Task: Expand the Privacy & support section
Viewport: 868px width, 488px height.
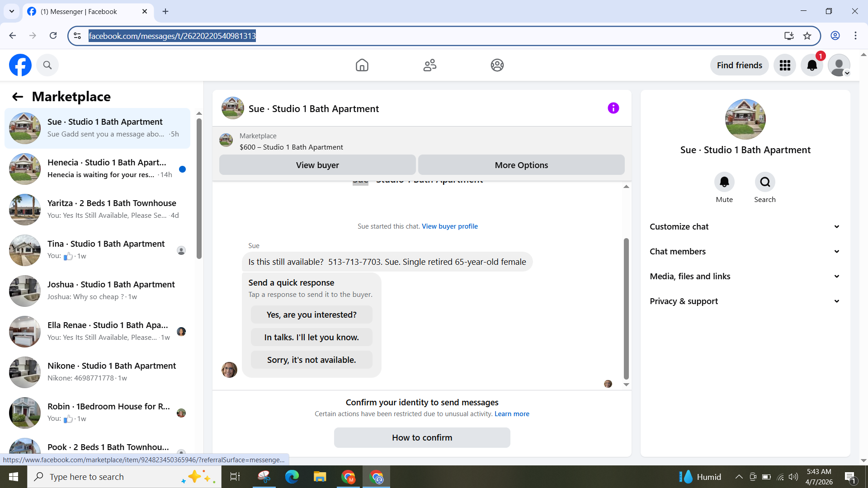Action: (745, 301)
